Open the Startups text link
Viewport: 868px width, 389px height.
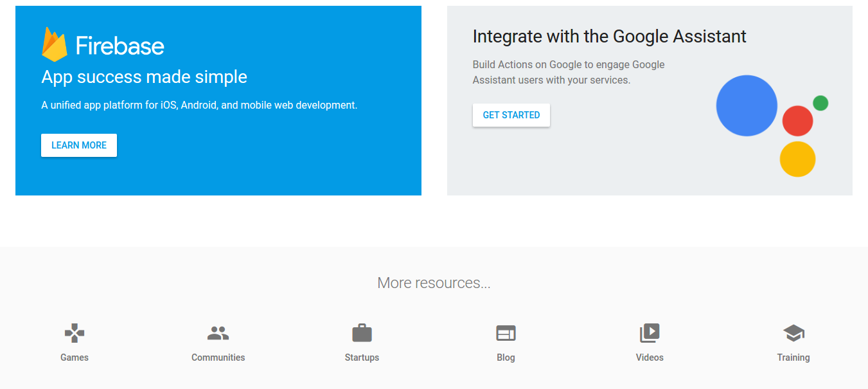tap(362, 357)
